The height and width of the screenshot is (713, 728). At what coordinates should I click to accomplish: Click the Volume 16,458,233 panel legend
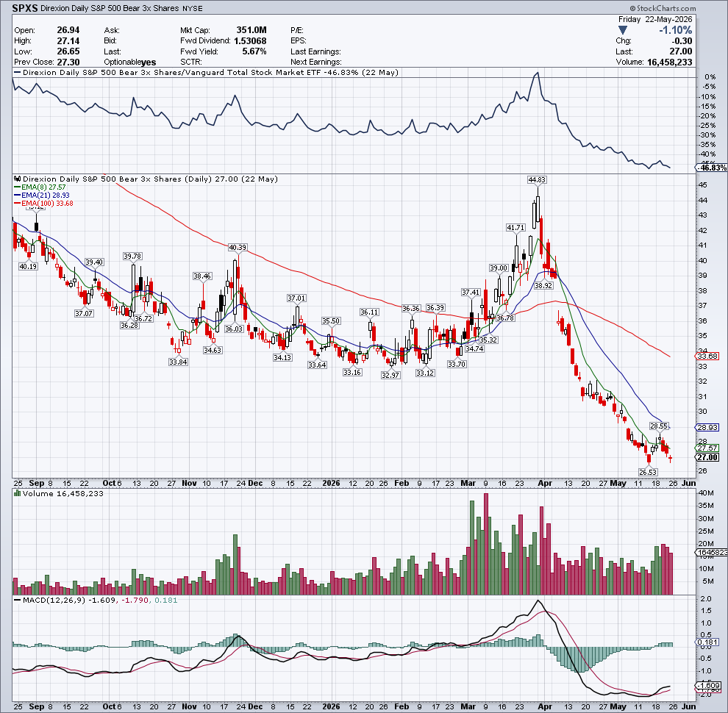pos(59,493)
